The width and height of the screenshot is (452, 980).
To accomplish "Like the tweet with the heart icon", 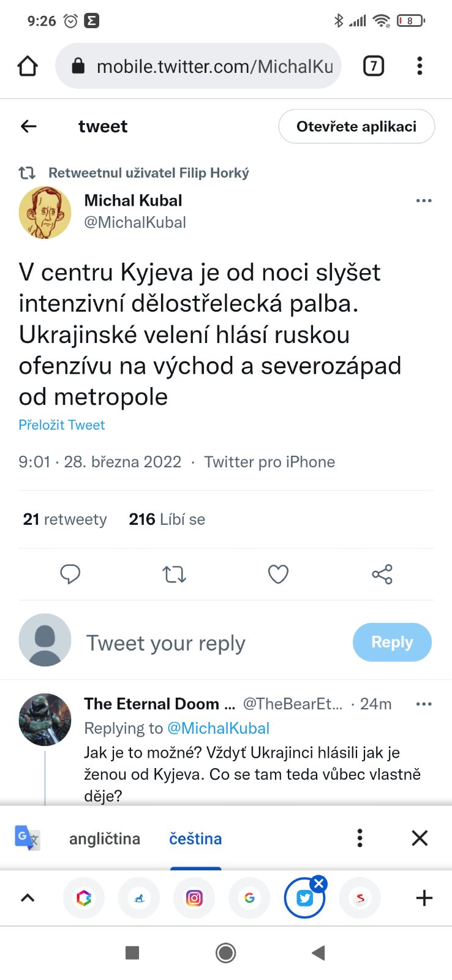I will (278, 574).
